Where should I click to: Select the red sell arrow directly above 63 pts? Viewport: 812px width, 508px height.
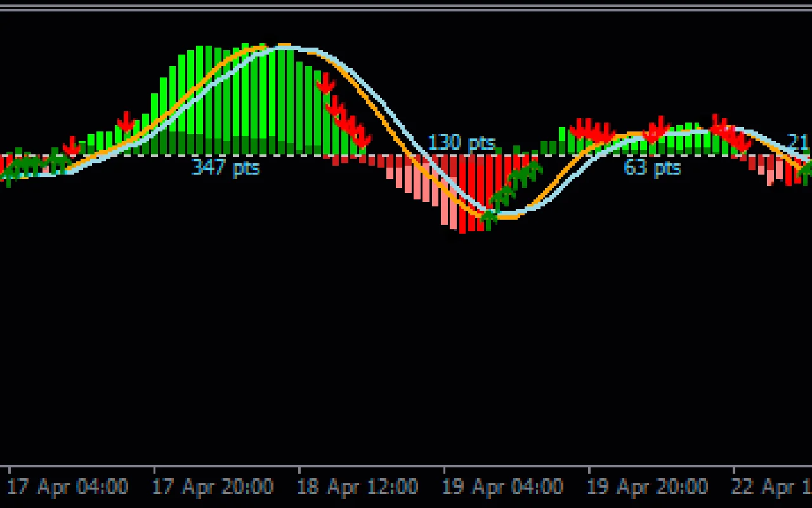tap(656, 129)
